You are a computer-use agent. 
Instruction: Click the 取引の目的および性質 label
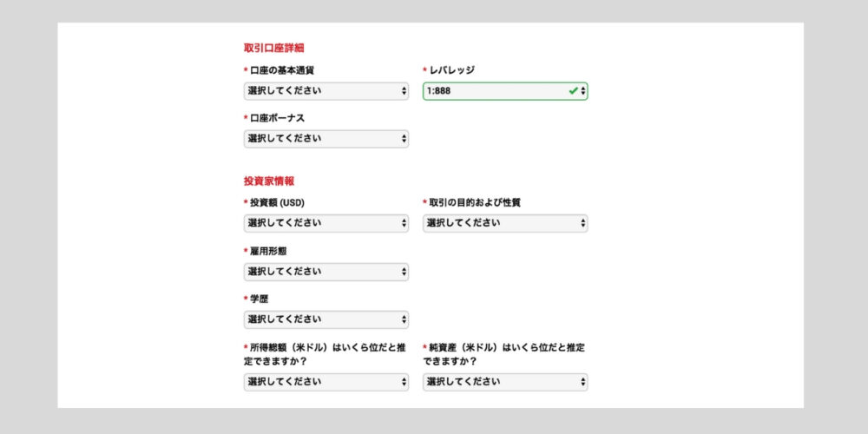pyautogui.click(x=475, y=203)
